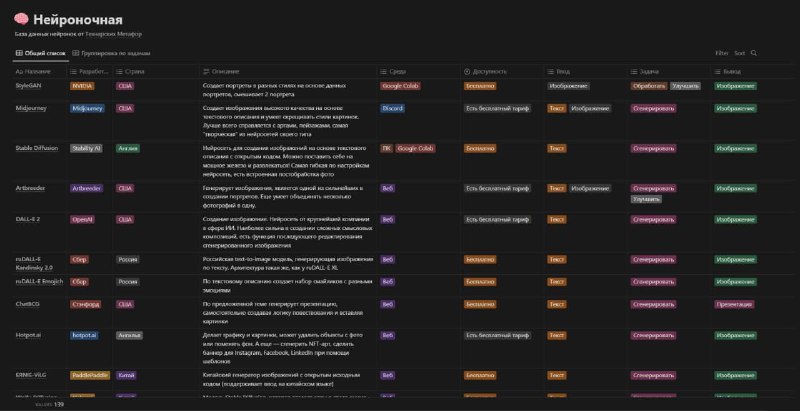The image size is (800, 411).
Task: Click the Презентация tag in ChatBCG row
Action: 735,304
